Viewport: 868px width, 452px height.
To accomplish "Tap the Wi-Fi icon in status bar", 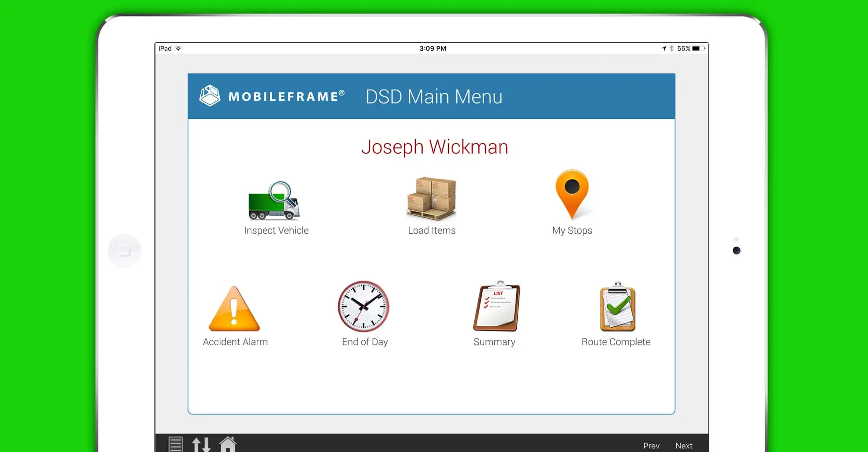I will pos(179,48).
